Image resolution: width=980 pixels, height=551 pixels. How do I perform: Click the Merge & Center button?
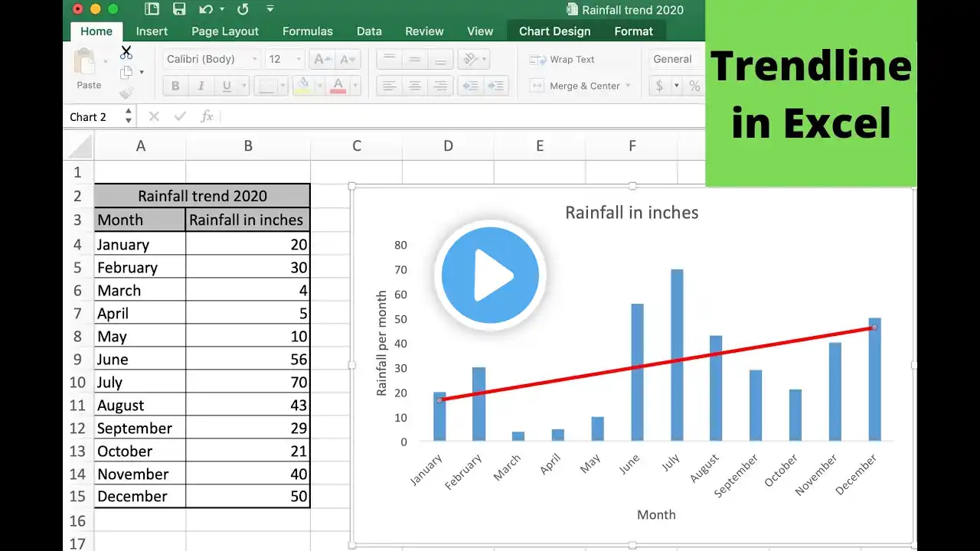tap(580, 86)
